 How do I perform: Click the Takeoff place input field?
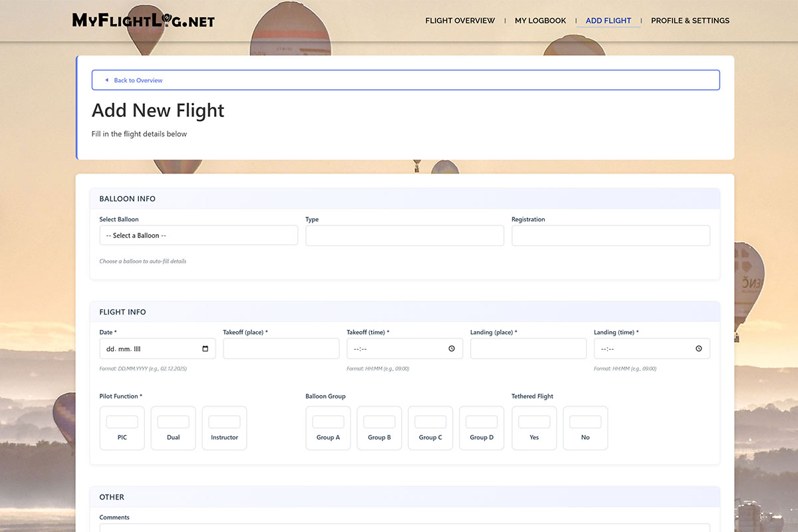[x=281, y=348]
